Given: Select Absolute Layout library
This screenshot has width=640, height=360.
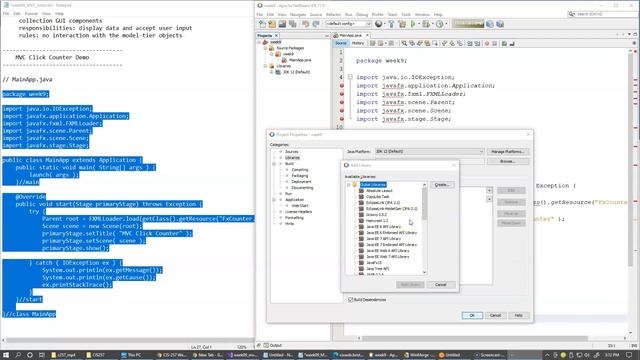Looking at the screenshot, I should [x=379, y=191].
